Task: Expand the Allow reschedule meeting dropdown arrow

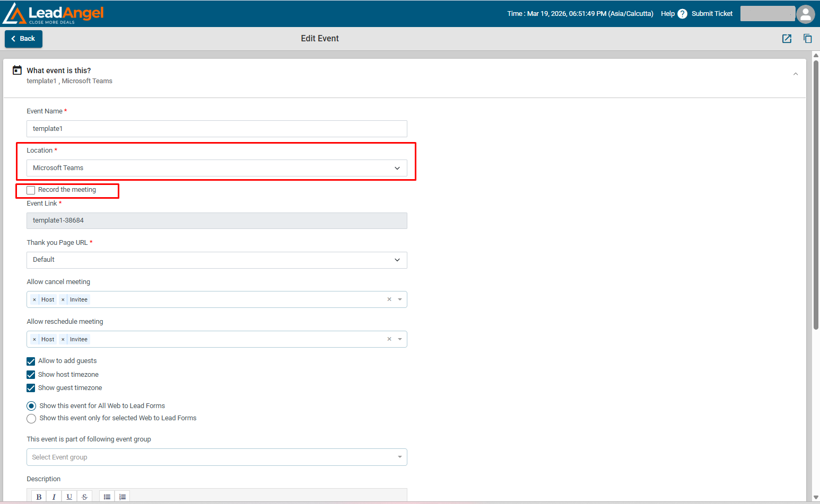Action: pos(400,339)
